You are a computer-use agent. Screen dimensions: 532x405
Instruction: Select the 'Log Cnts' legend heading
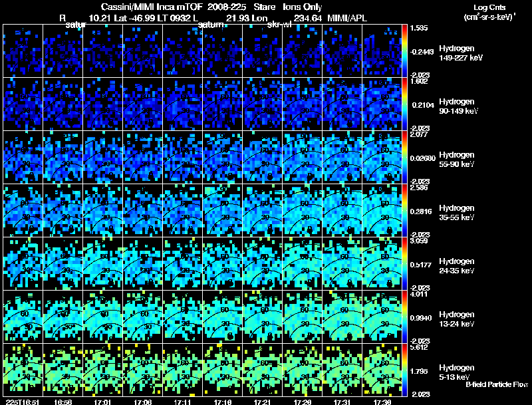(x=489, y=7)
